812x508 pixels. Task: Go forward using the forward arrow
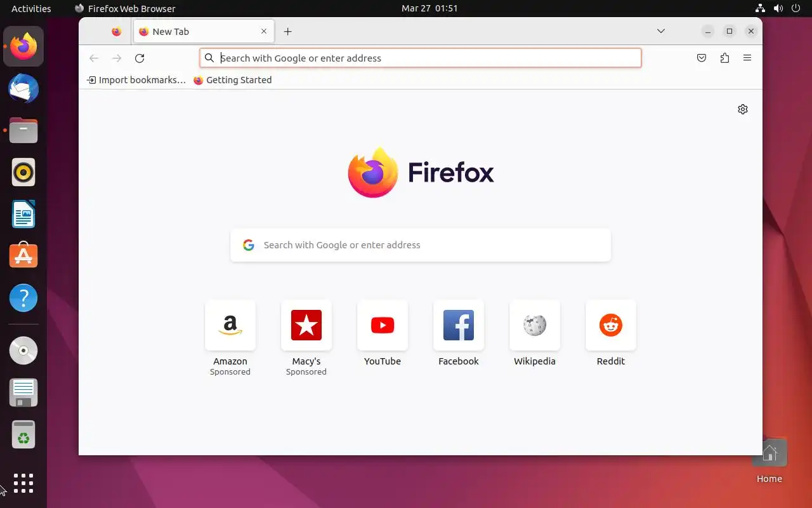click(x=117, y=58)
